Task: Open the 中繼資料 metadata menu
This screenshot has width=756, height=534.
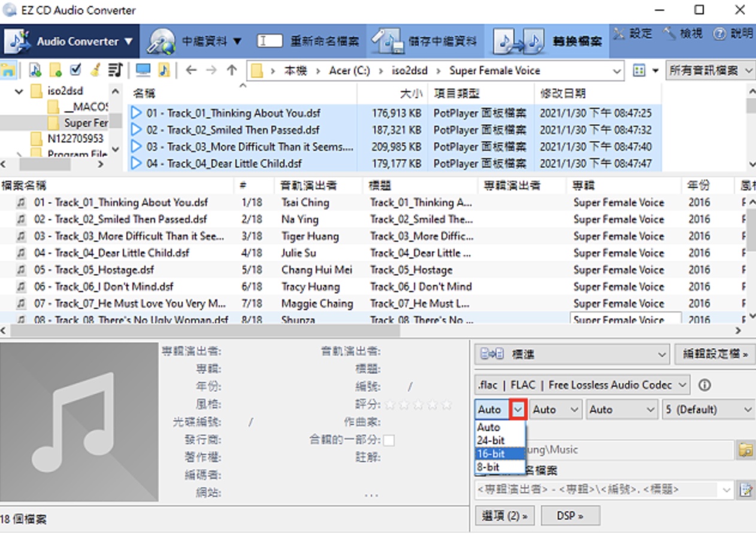Action: coord(195,41)
